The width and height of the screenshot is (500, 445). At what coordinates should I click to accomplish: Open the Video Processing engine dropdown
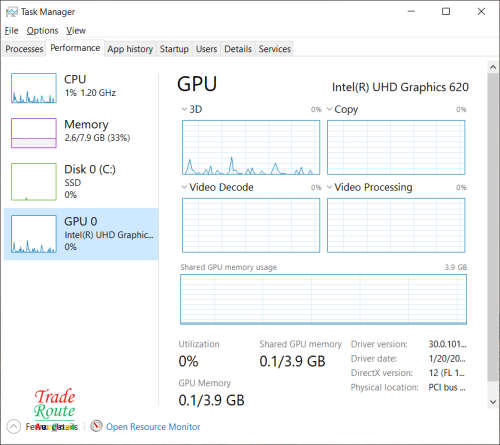pyautogui.click(x=329, y=187)
